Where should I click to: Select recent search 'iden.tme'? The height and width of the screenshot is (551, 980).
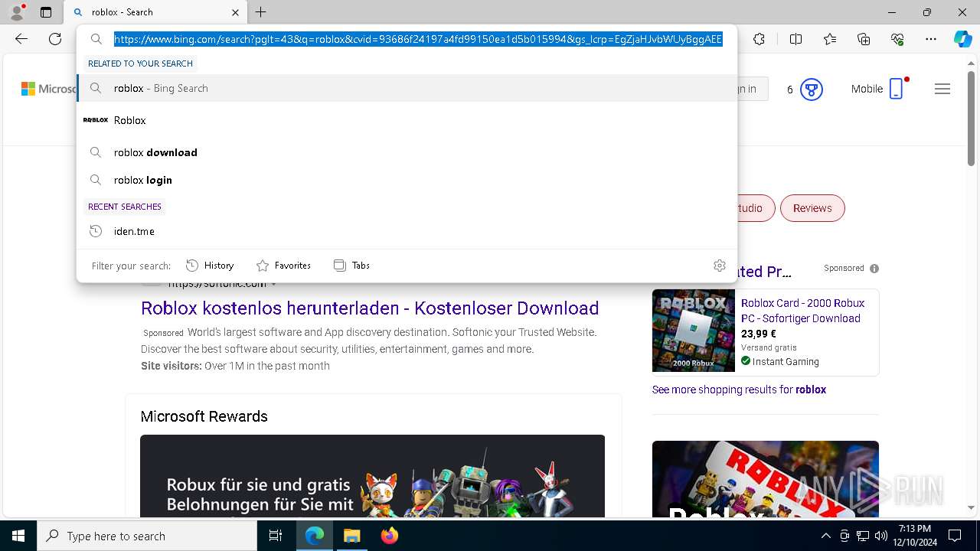pos(407,231)
